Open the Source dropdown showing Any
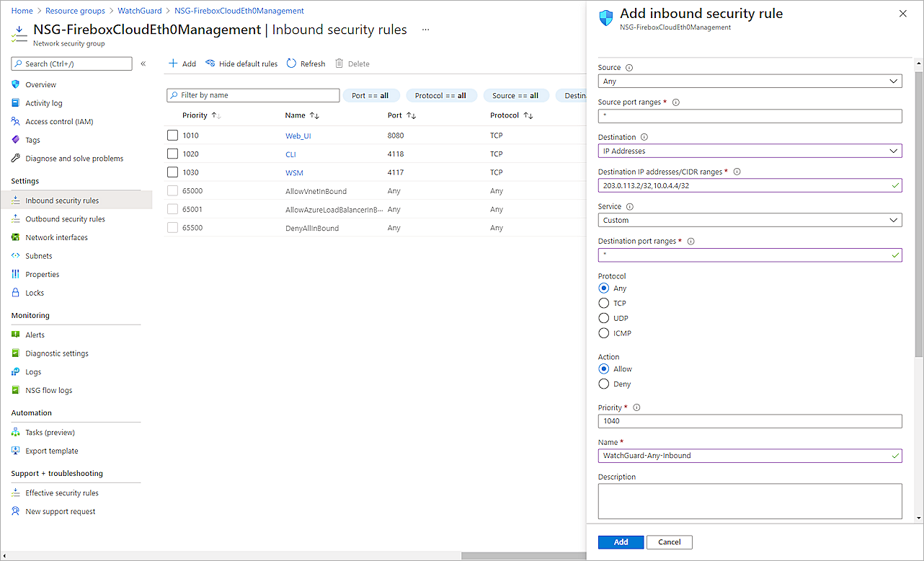Image resolution: width=924 pixels, height=561 pixels. [x=750, y=81]
